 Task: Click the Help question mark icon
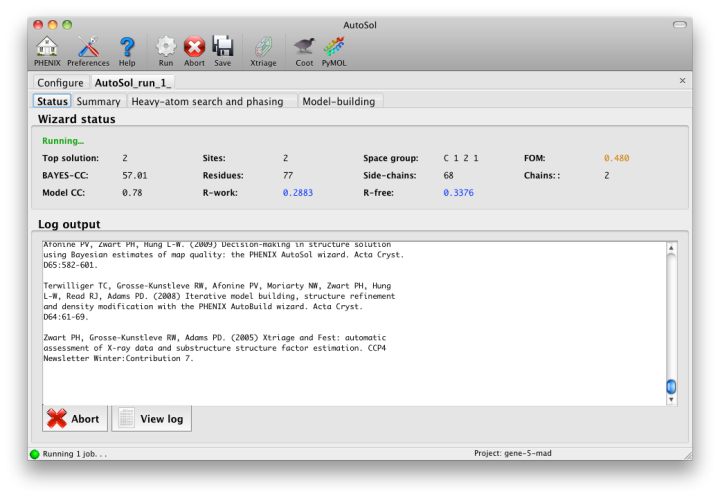tap(127, 50)
